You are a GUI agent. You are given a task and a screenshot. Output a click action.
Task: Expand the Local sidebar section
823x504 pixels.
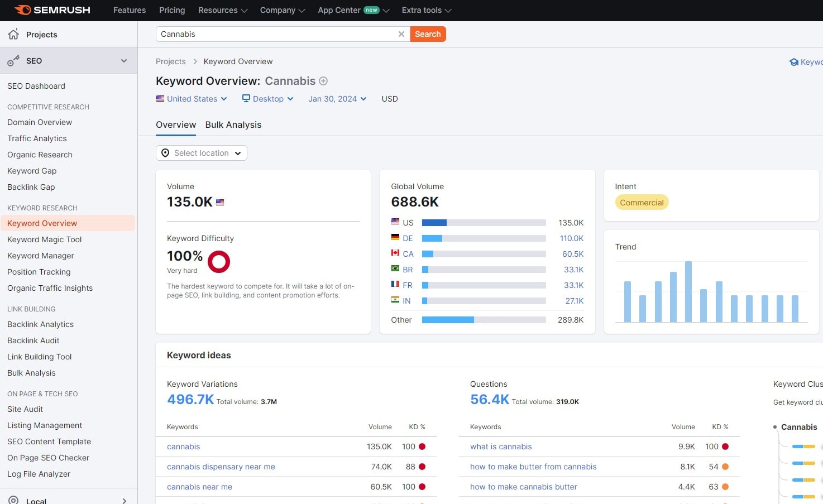[x=124, y=501]
